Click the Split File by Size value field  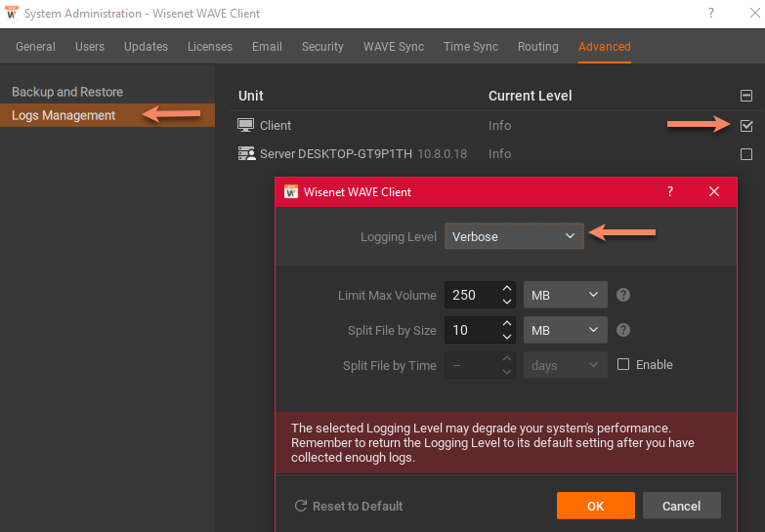pyautogui.click(x=473, y=330)
